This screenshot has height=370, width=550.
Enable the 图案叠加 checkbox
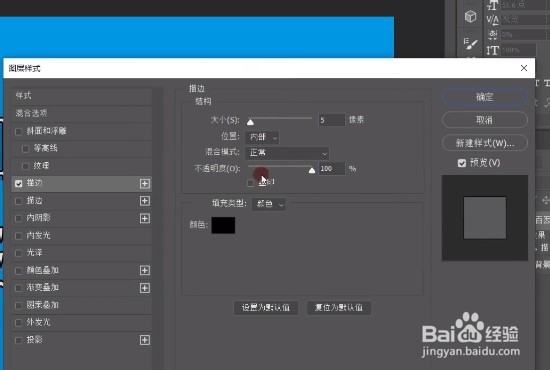pos(18,305)
